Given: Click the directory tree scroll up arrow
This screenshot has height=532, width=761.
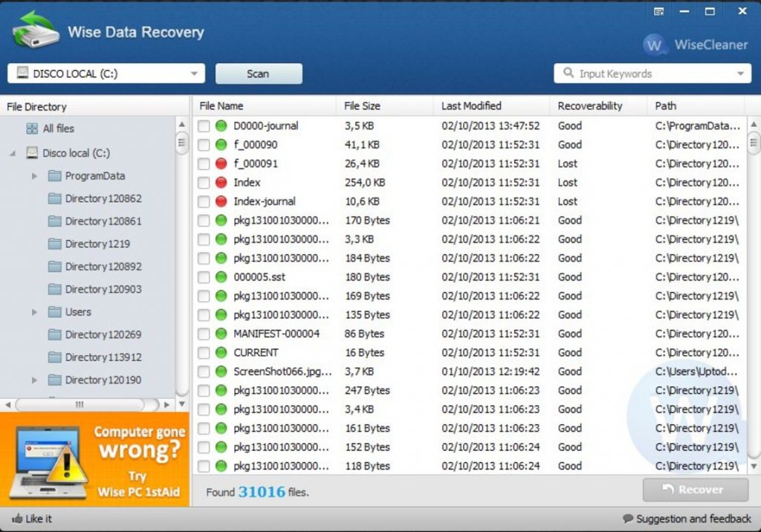Looking at the screenshot, I should tap(181, 124).
